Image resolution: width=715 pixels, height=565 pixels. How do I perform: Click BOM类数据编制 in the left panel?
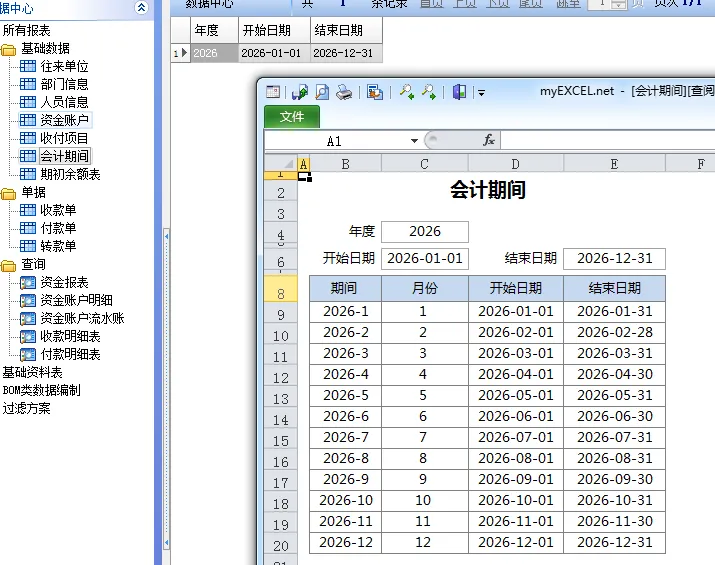tap(41, 390)
